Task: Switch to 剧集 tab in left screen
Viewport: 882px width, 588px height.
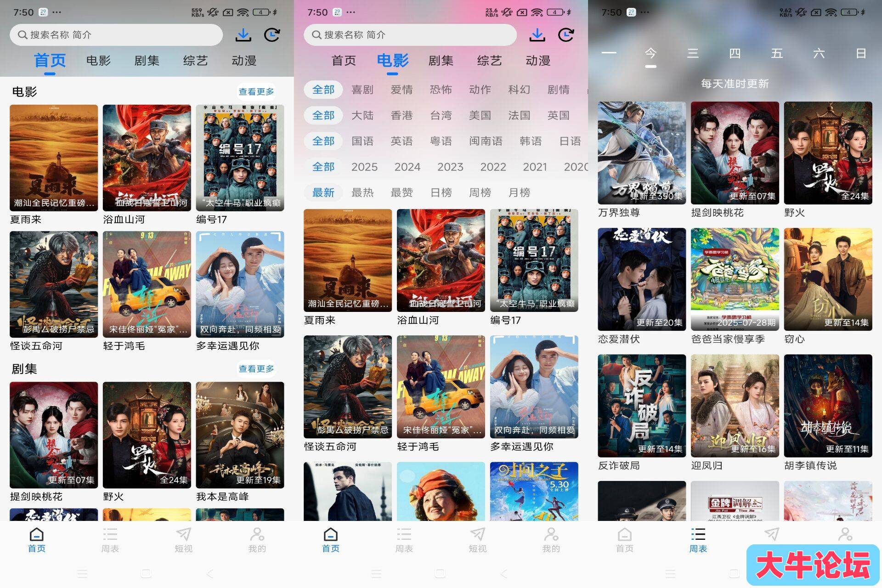Action: pyautogui.click(x=147, y=61)
